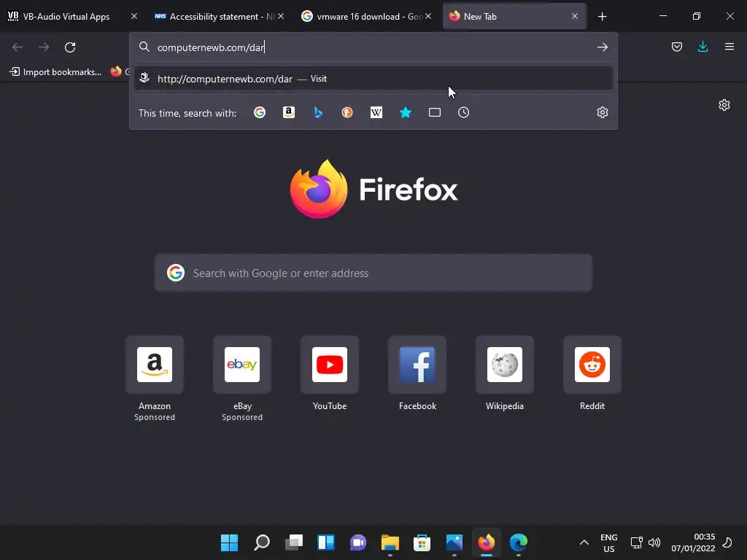Image resolution: width=747 pixels, height=560 pixels.
Task: Open taskbar Search
Action: [262, 542]
